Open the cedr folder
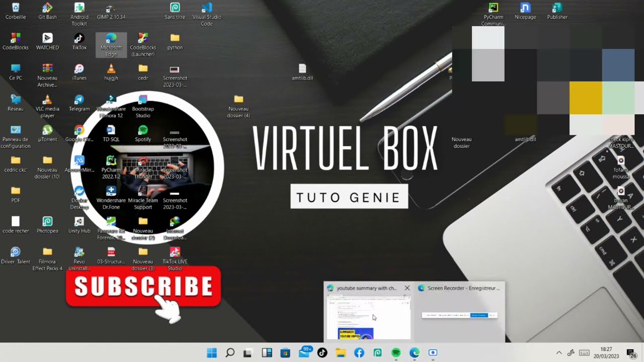The image size is (644, 362). click(143, 72)
